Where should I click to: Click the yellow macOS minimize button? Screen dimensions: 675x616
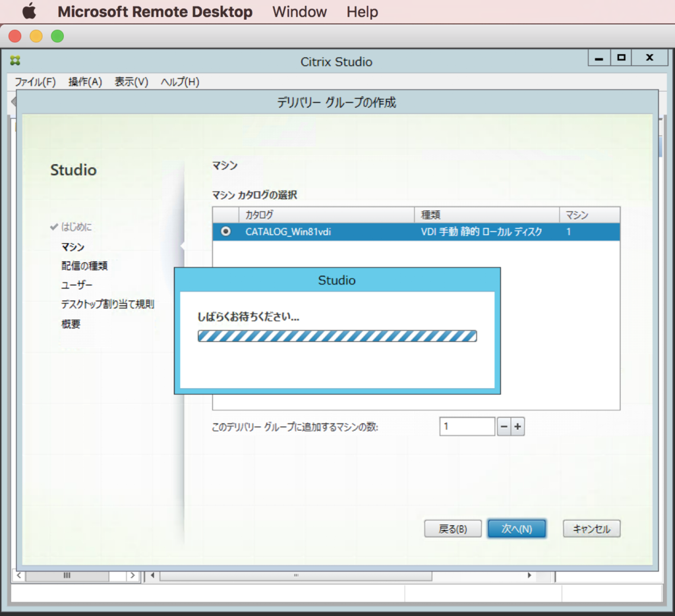[36, 36]
